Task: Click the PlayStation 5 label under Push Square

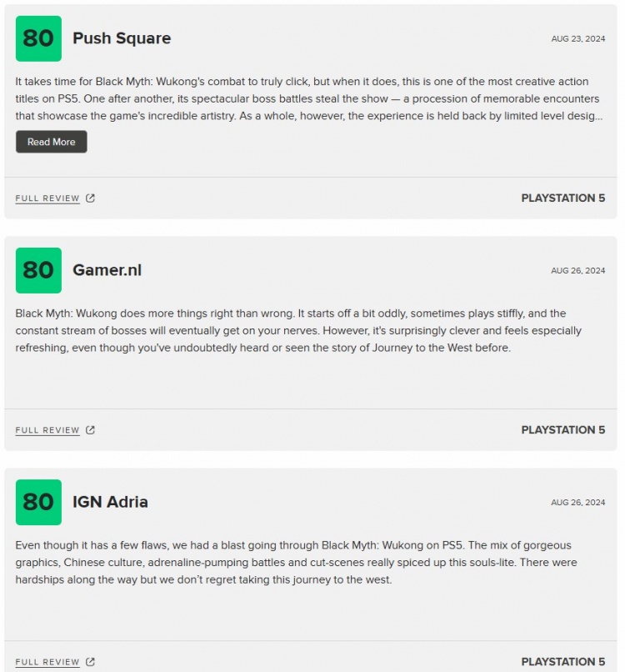Action: [x=562, y=198]
